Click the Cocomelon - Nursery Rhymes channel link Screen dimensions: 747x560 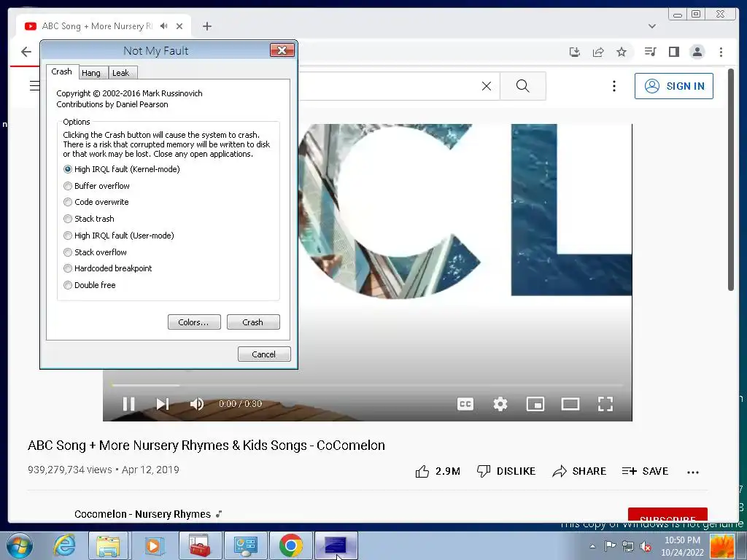tap(142, 514)
